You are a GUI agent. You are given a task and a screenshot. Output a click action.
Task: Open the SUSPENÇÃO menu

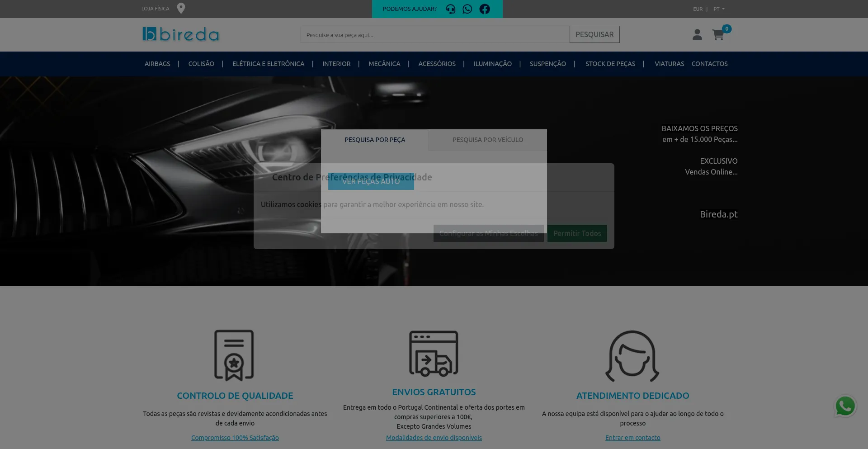548,64
